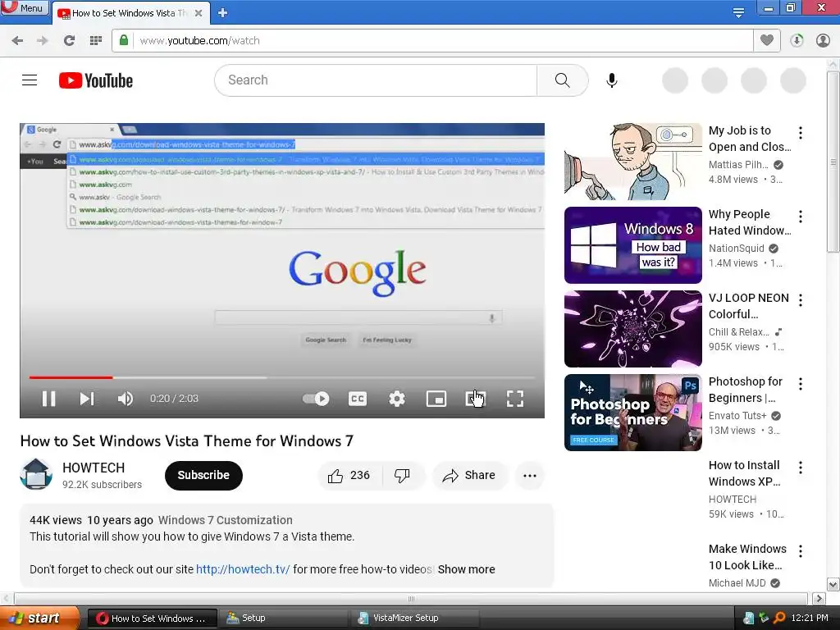Viewport: 840px width, 630px height.
Task: Open Opera tab list menu icon
Action: click(738, 12)
